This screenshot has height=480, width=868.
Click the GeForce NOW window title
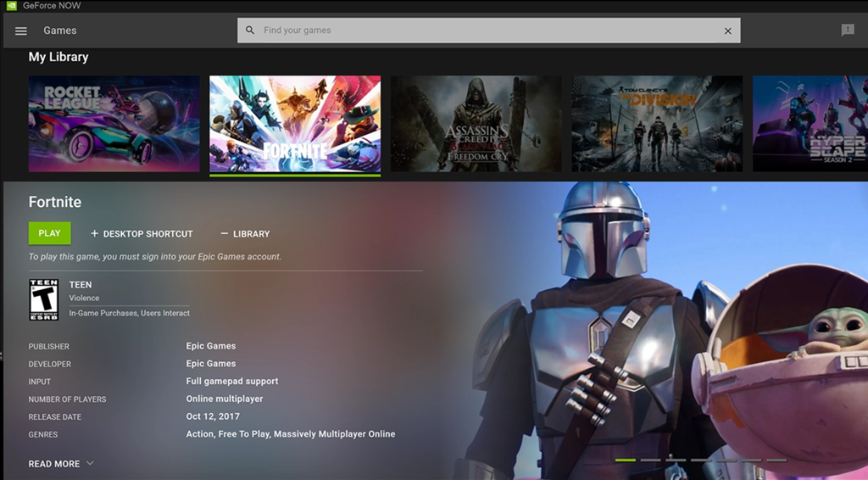pos(52,6)
